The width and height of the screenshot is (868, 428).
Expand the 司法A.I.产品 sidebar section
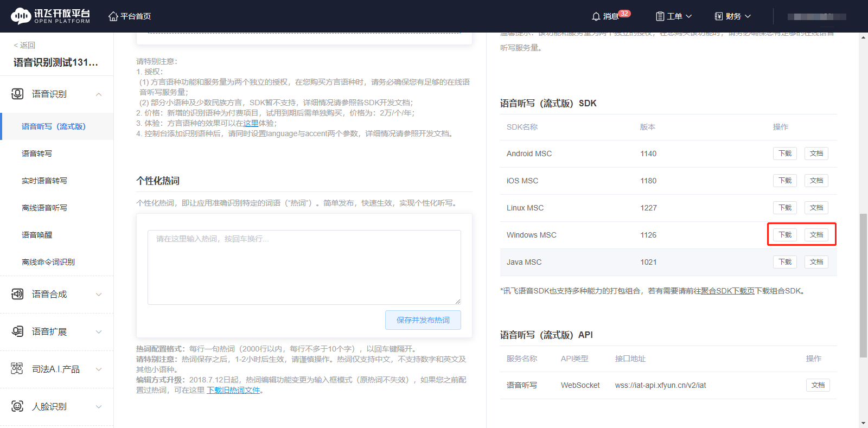tap(99, 369)
